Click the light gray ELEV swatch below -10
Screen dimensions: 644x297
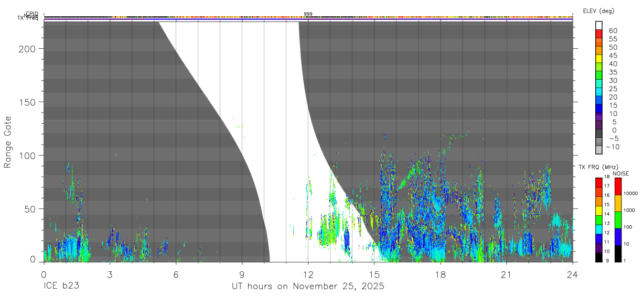point(599,150)
